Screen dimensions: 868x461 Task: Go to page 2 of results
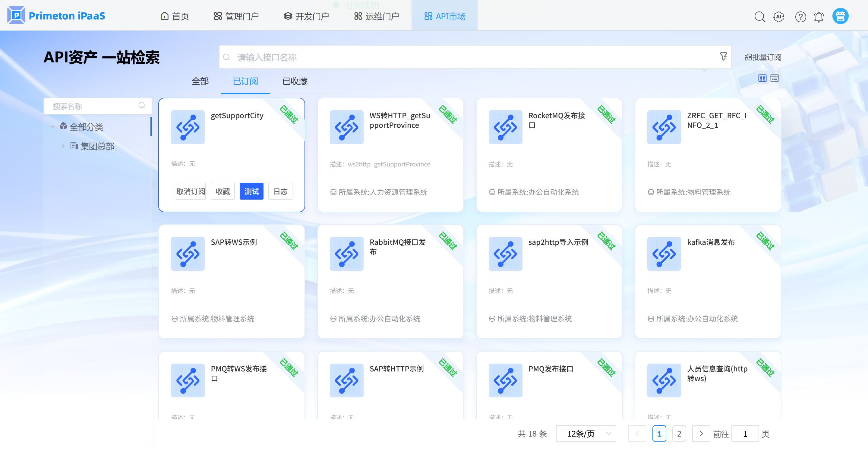pyautogui.click(x=679, y=433)
